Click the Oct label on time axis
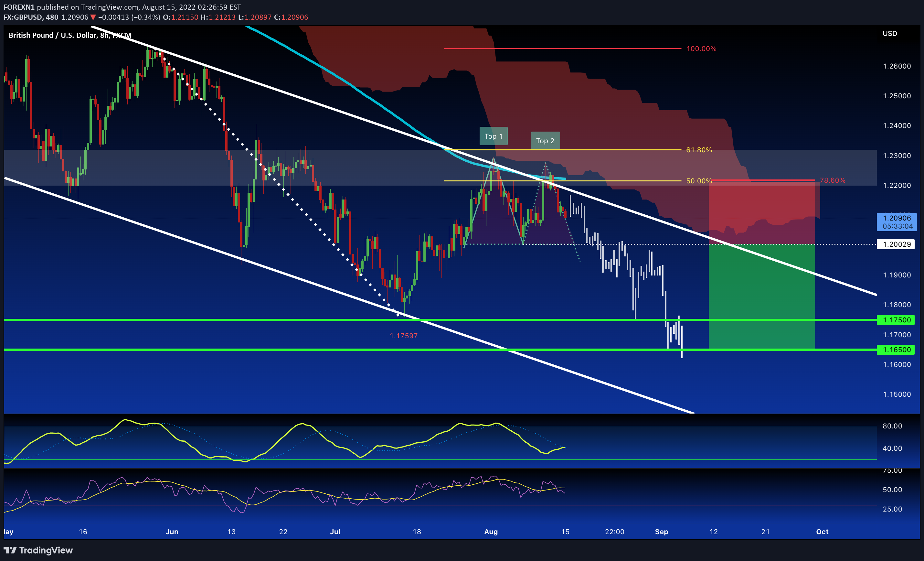 click(823, 532)
